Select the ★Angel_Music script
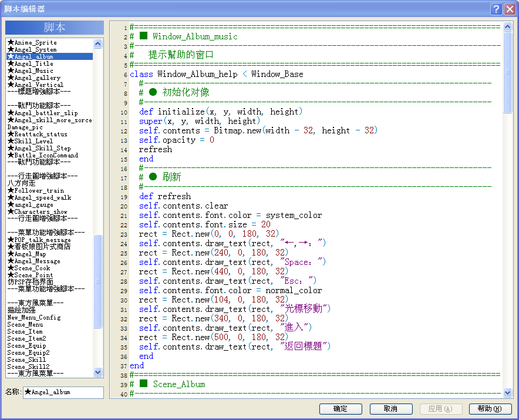This screenshot has height=420, width=519. click(x=50, y=70)
